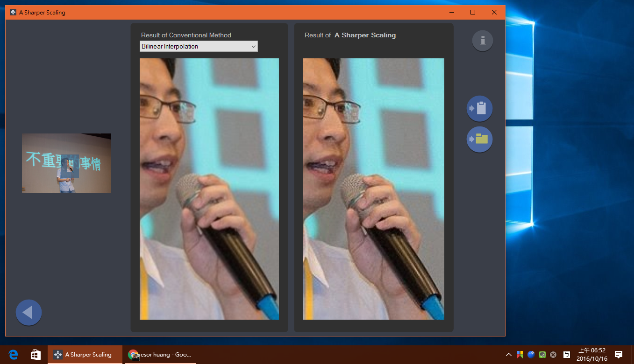Click the A Sharper Scaling title bar icon
Screen dimensions: 634x364
[13, 12]
